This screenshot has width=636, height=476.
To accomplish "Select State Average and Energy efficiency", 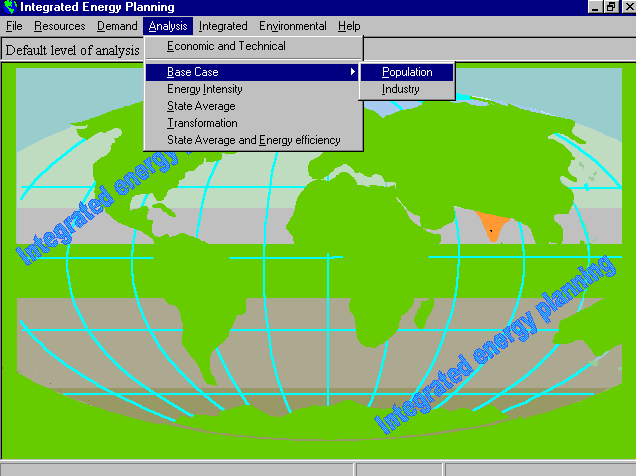I will click(x=253, y=140).
